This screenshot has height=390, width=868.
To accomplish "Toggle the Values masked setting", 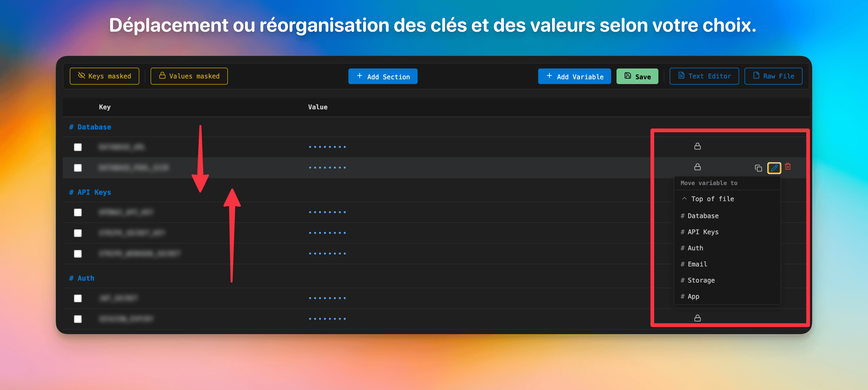I will (189, 76).
